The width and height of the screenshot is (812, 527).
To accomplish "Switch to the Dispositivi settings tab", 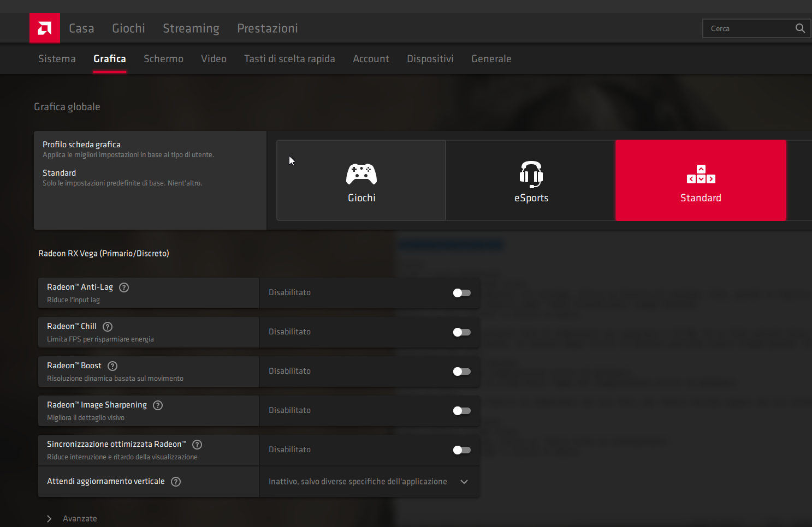I will click(x=430, y=59).
